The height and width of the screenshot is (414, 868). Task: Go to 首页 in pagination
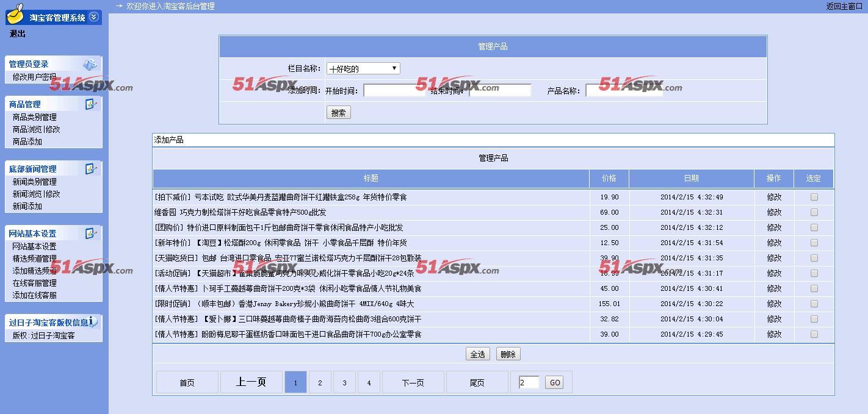187,382
